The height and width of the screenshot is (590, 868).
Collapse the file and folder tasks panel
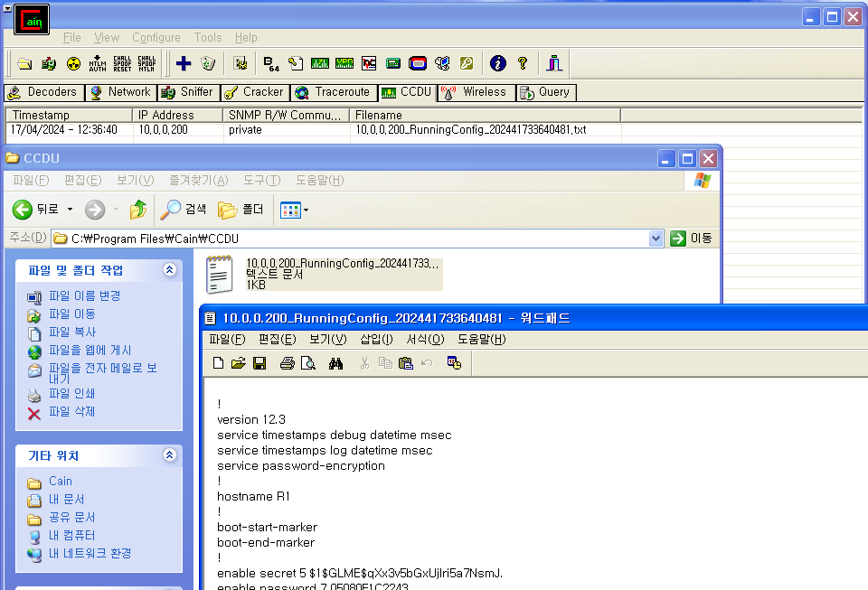pyautogui.click(x=170, y=270)
